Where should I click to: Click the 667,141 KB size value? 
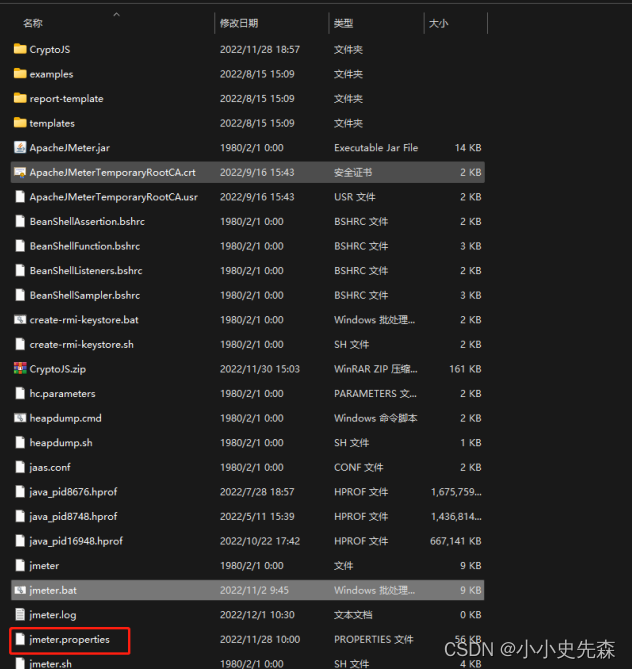[x=456, y=541]
